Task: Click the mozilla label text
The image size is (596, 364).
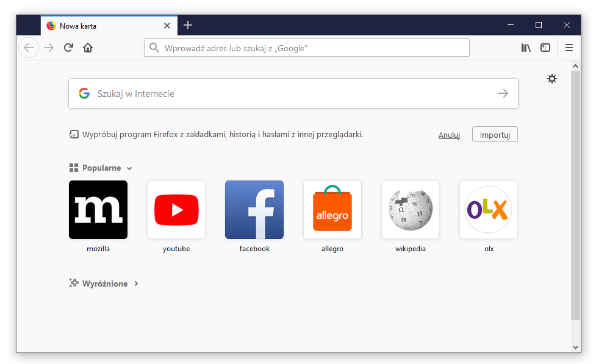Action: (x=98, y=249)
